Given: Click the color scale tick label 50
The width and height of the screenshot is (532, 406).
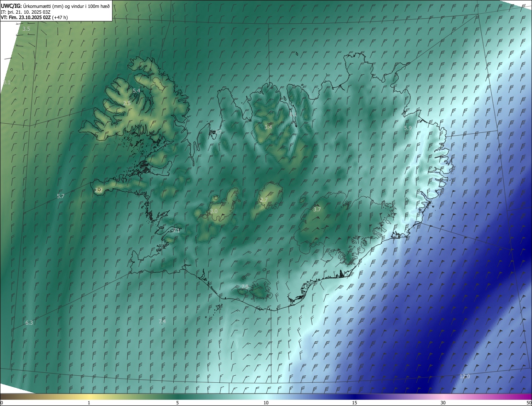Looking at the screenshot, I should click(529, 403).
